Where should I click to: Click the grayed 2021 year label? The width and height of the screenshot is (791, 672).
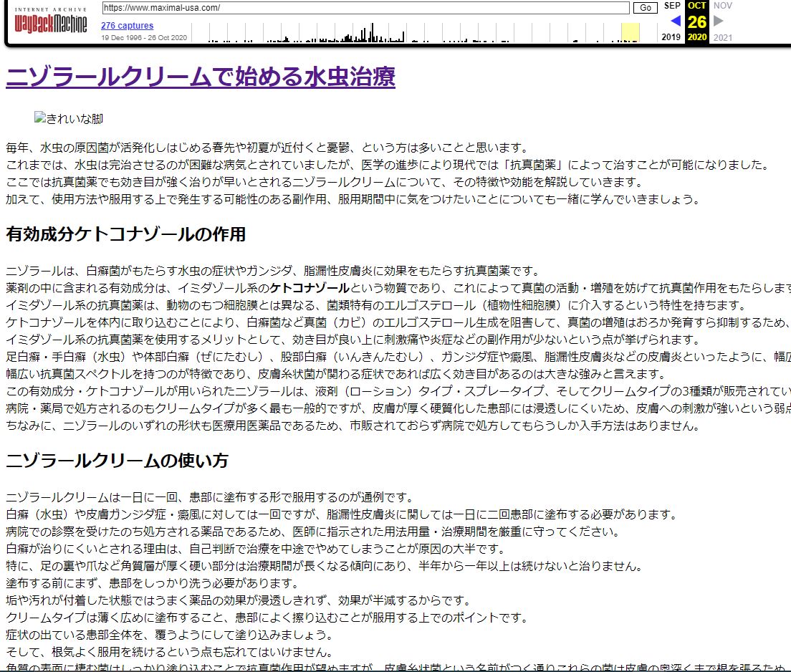(723, 37)
